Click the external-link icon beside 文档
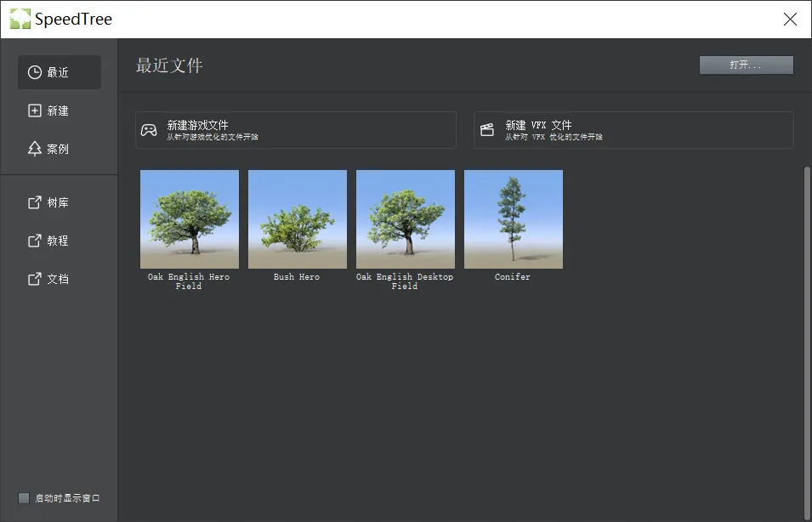 [x=35, y=279]
